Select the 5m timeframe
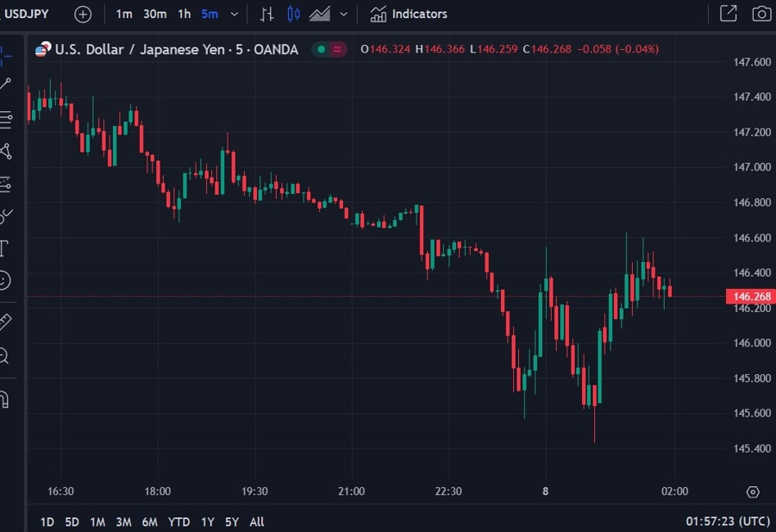 click(x=210, y=14)
